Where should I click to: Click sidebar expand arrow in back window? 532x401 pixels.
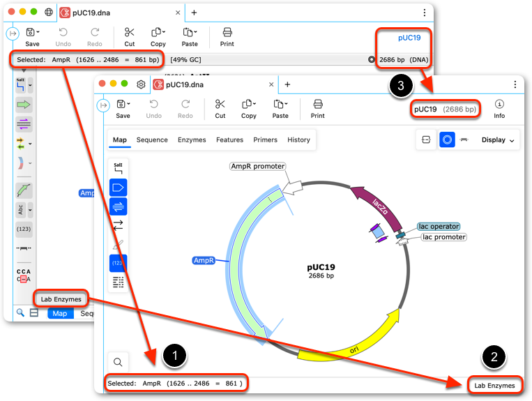click(13, 33)
